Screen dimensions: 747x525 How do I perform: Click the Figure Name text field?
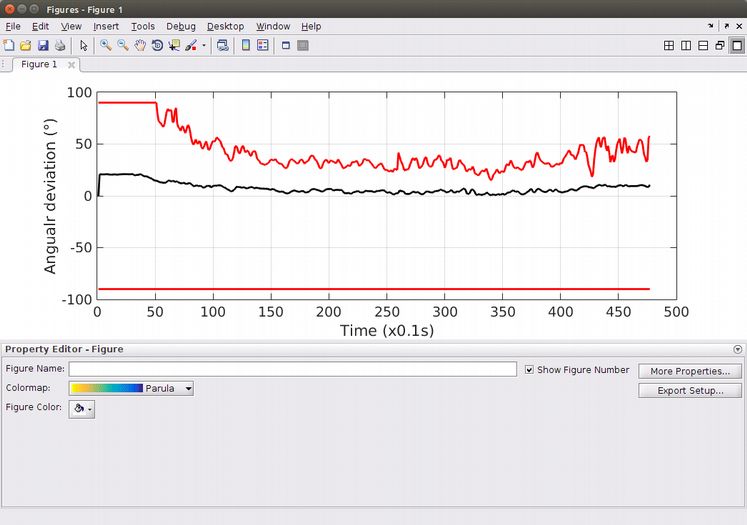[292, 370]
